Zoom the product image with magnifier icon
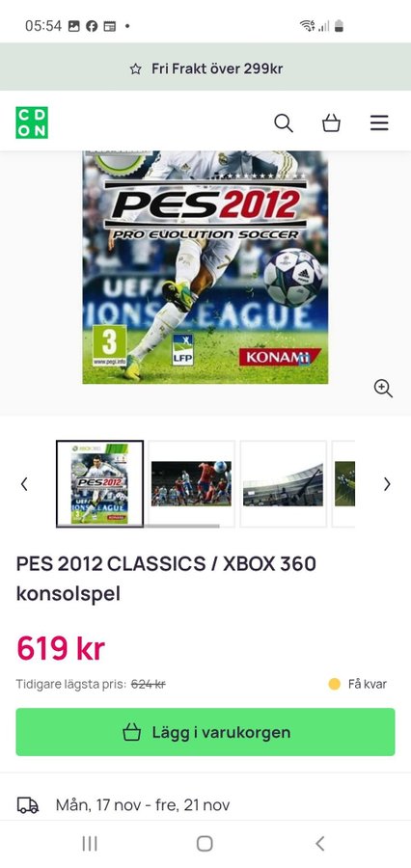 (383, 388)
